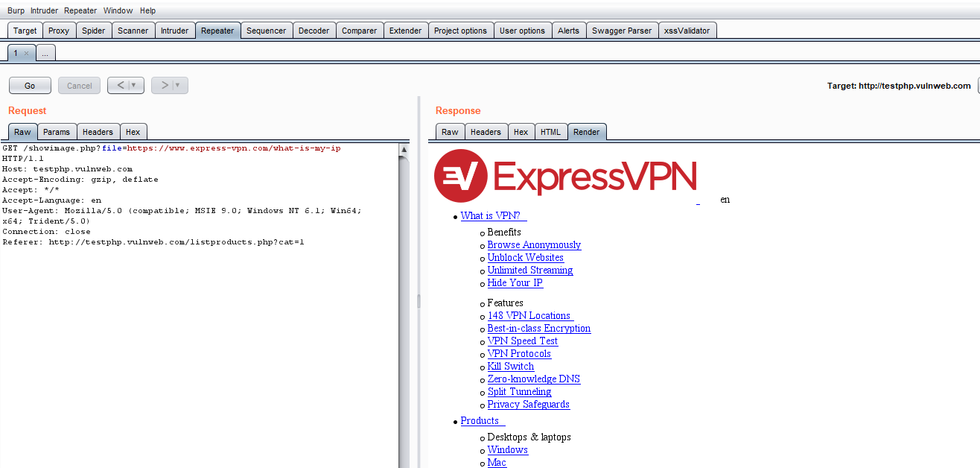Image resolution: width=980 pixels, height=468 pixels.
Task: Add new Repeater tab with ellipsis
Action: (x=45, y=54)
